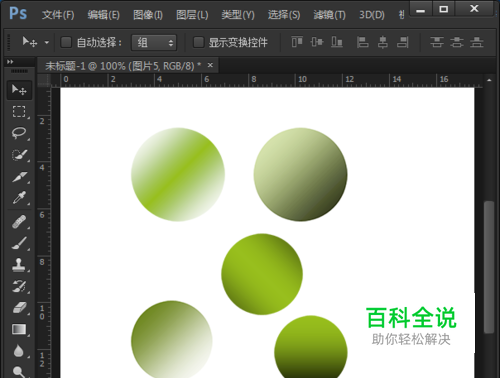Open the 编辑(E) menu
The width and height of the screenshot is (500, 378).
[x=103, y=15]
